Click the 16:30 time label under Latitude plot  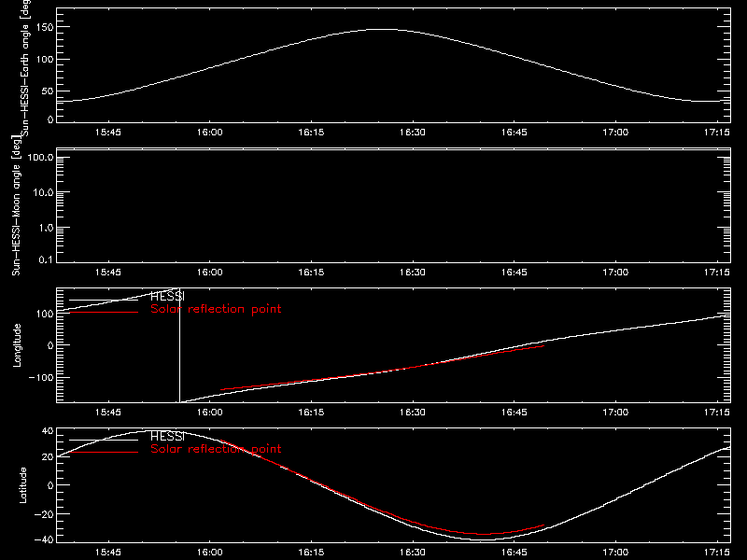tap(413, 553)
